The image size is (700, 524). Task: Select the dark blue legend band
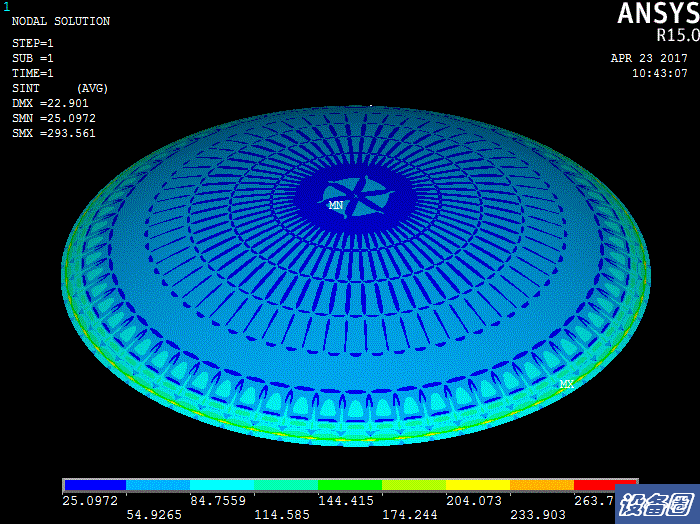pos(94,484)
